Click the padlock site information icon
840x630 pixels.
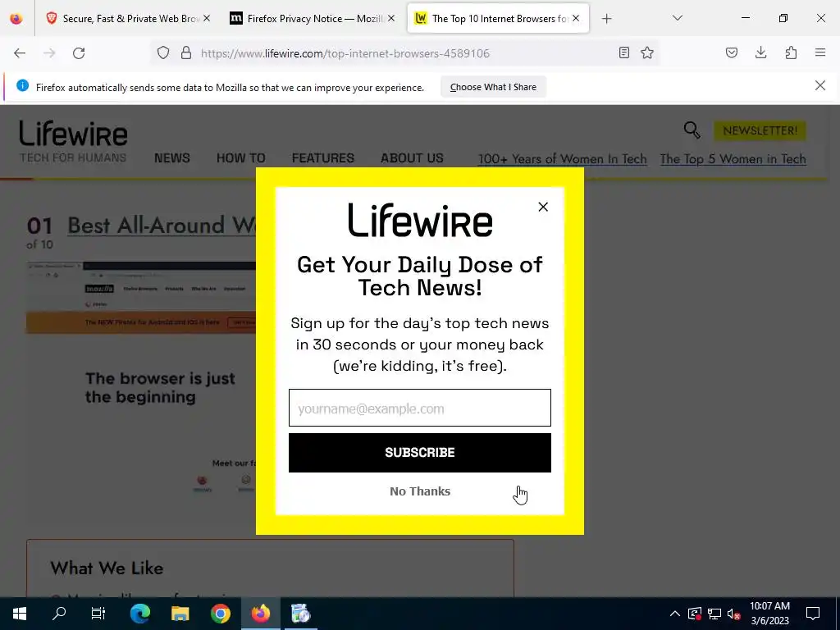tap(186, 52)
